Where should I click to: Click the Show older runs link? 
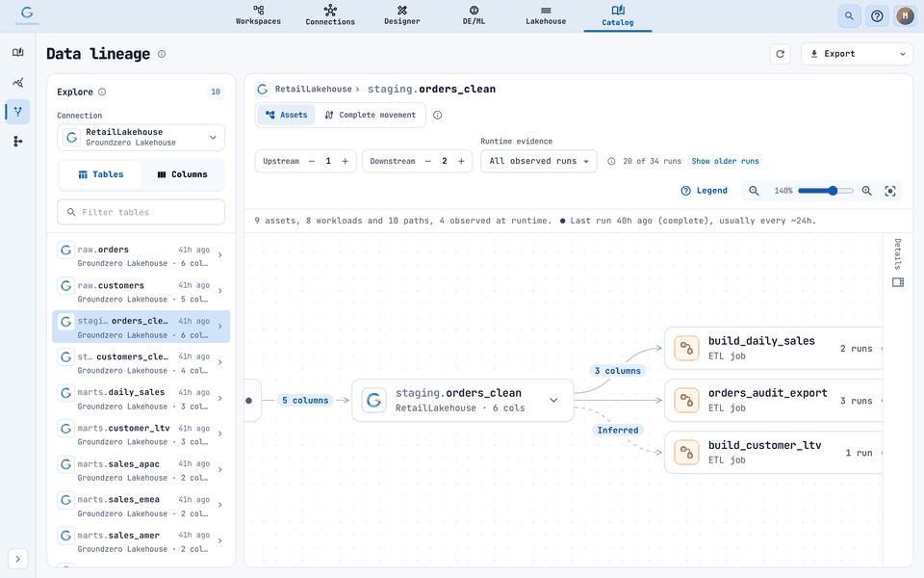tap(725, 161)
